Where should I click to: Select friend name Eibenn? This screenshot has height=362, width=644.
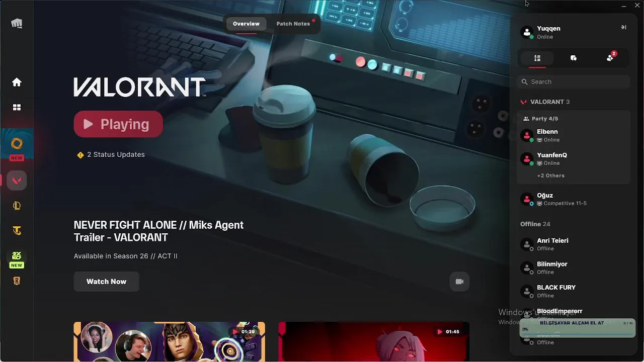tap(547, 132)
